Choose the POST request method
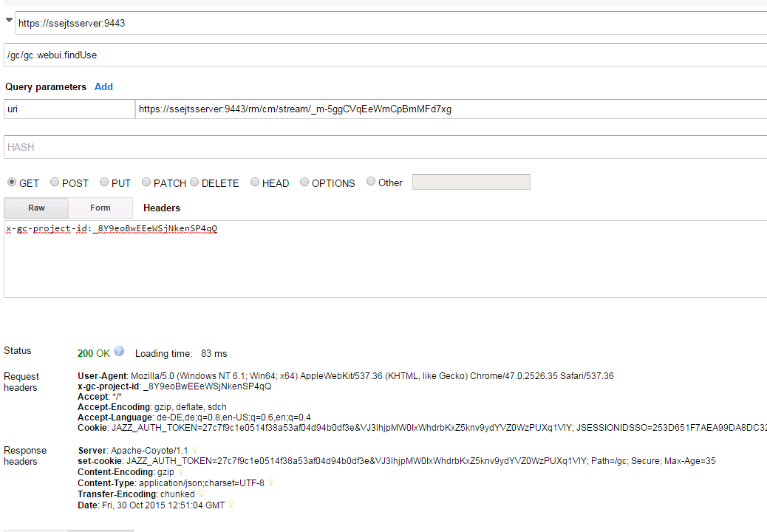This screenshot has width=767, height=532. pos(55,183)
